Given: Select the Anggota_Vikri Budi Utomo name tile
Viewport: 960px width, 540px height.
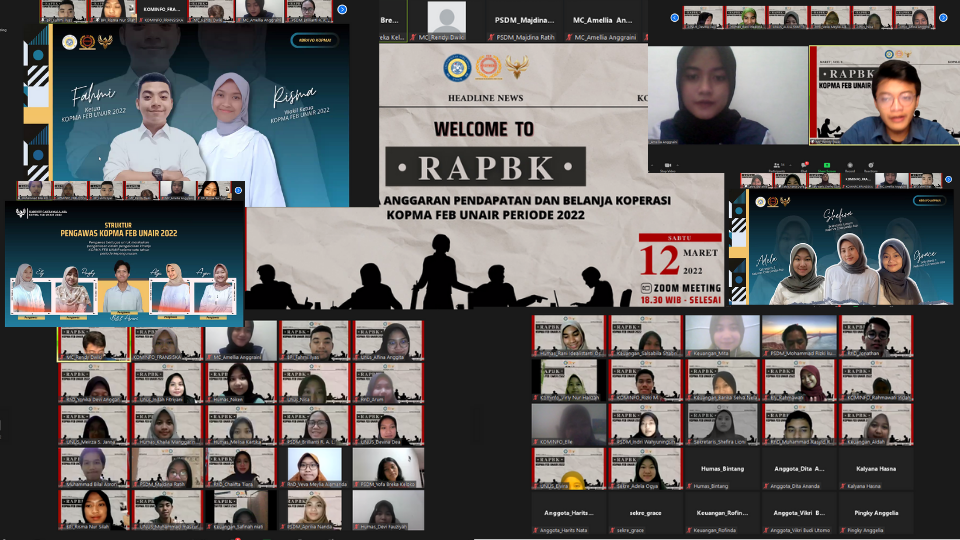Looking at the screenshot, I should 799,513.
